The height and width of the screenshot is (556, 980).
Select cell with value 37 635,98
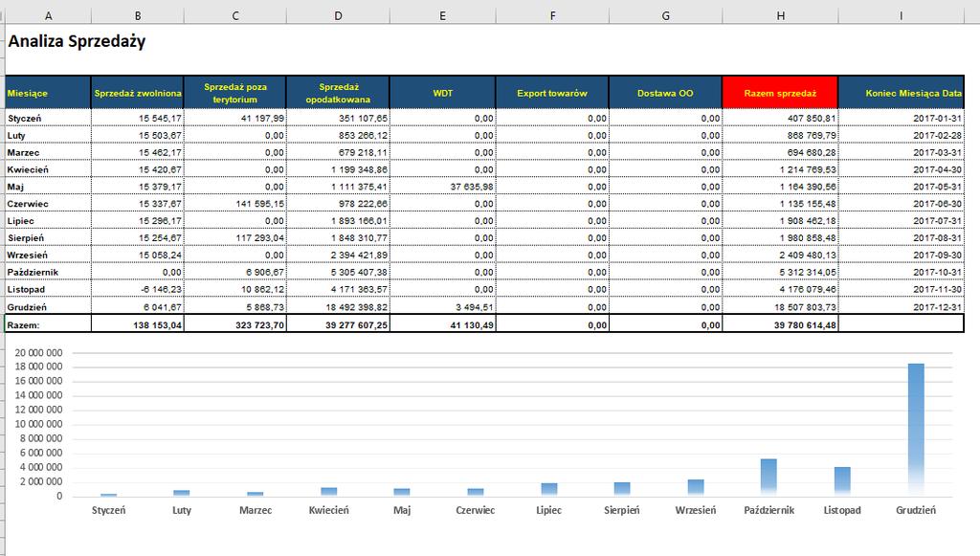(442, 187)
